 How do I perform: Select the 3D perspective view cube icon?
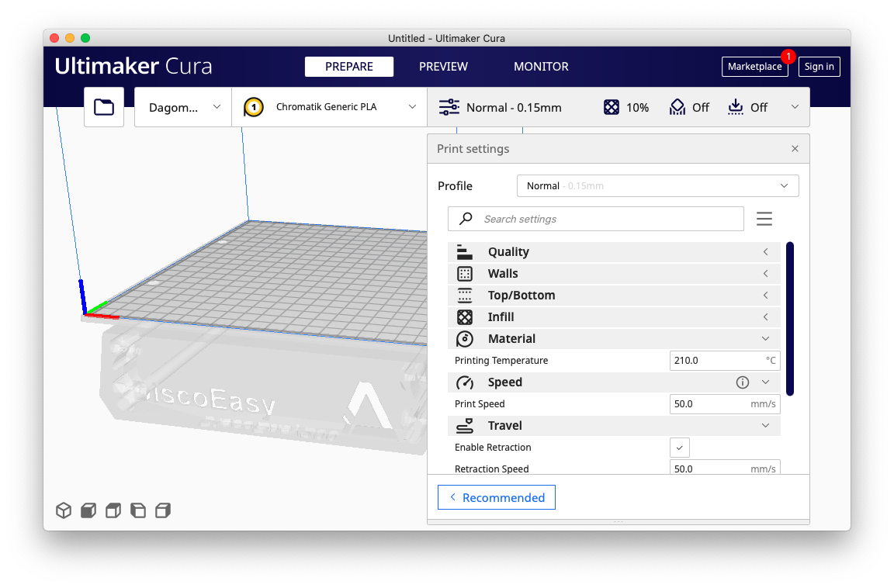tap(64, 510)
